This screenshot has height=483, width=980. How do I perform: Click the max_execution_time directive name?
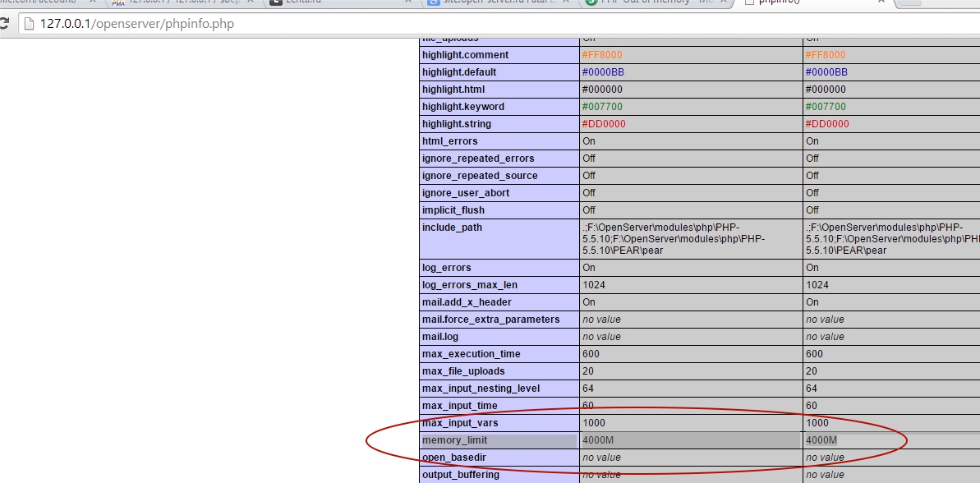click(471, 354)
